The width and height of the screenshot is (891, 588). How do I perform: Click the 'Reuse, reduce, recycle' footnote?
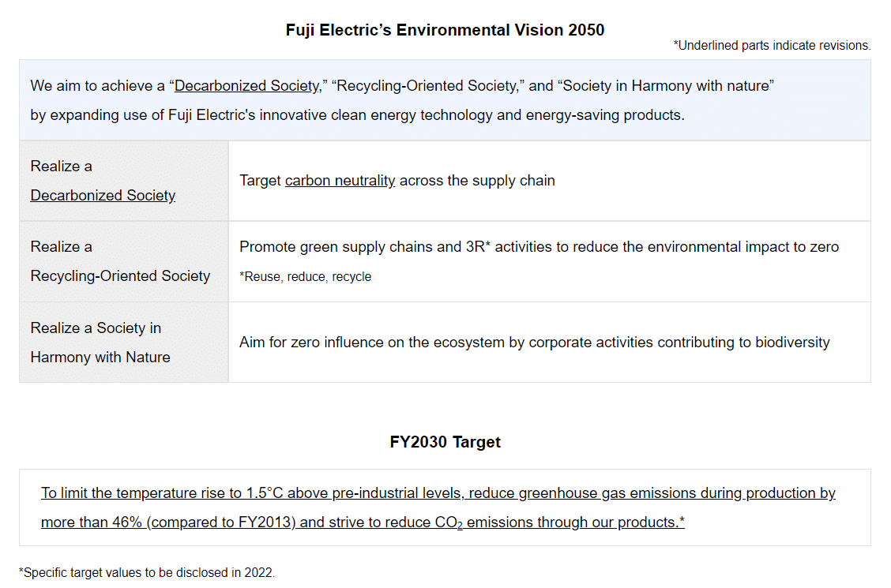305,276
